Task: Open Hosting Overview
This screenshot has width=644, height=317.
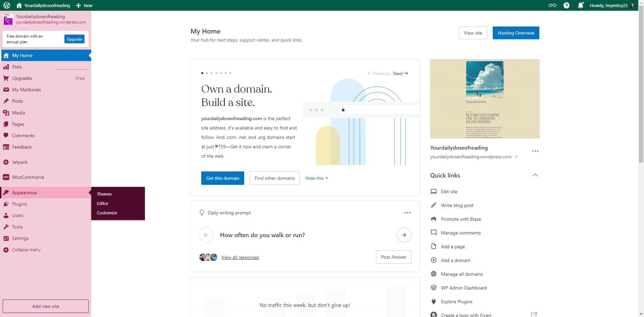Action: click(x=516, y=33)
